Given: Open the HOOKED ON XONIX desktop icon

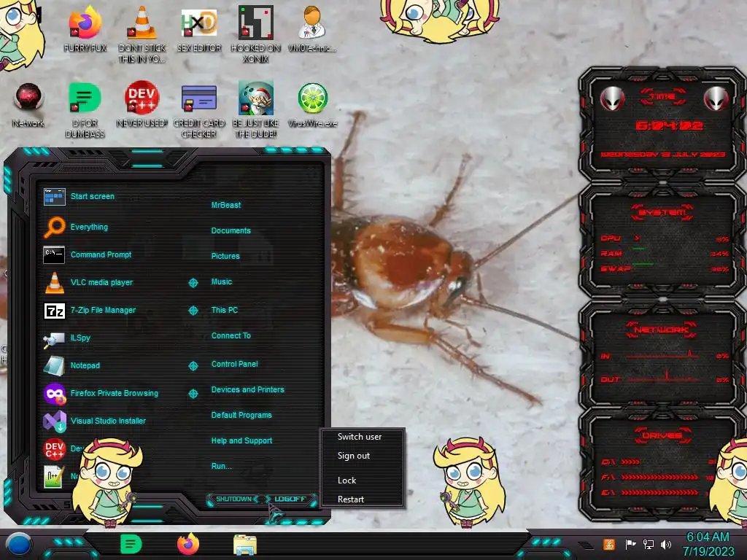Looking at the screenshot, I should point(256,34).
